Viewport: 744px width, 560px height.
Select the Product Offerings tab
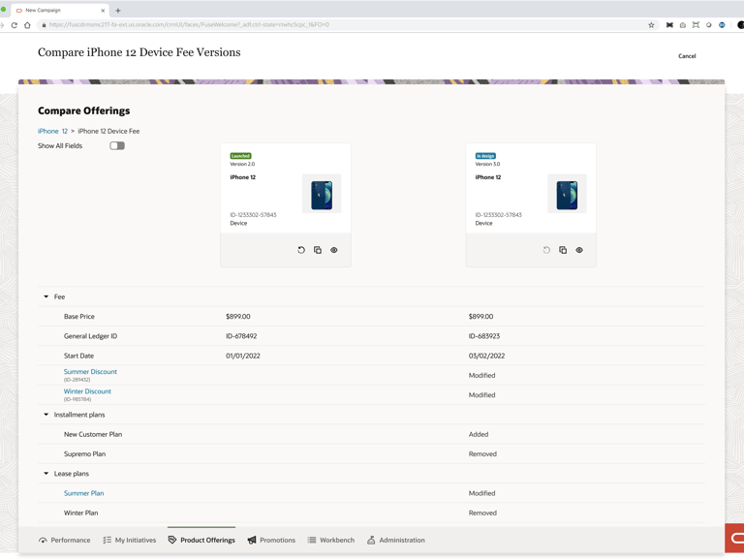click(x=201, y=540)
